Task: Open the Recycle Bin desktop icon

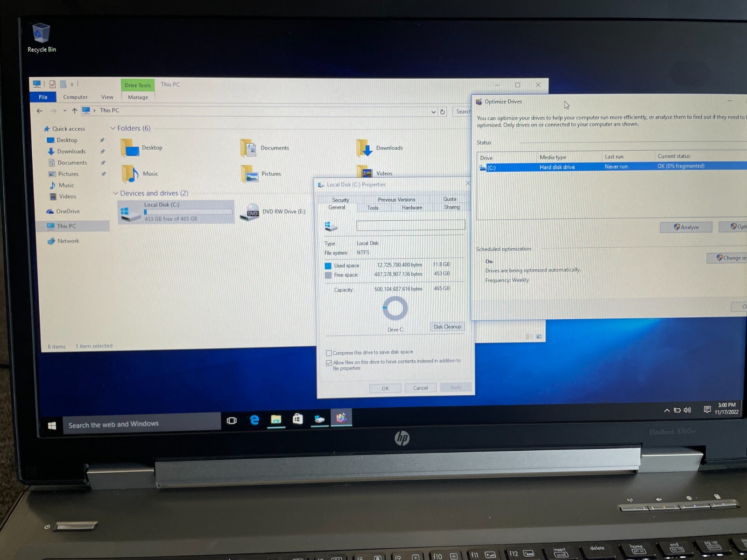Action: 41,38
